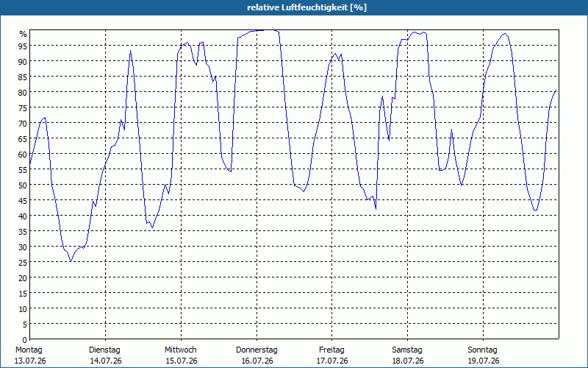Click the 10 y-axis value
Image resolution: width=588 pixels, height=368 pixels.
tap(23, 308)
